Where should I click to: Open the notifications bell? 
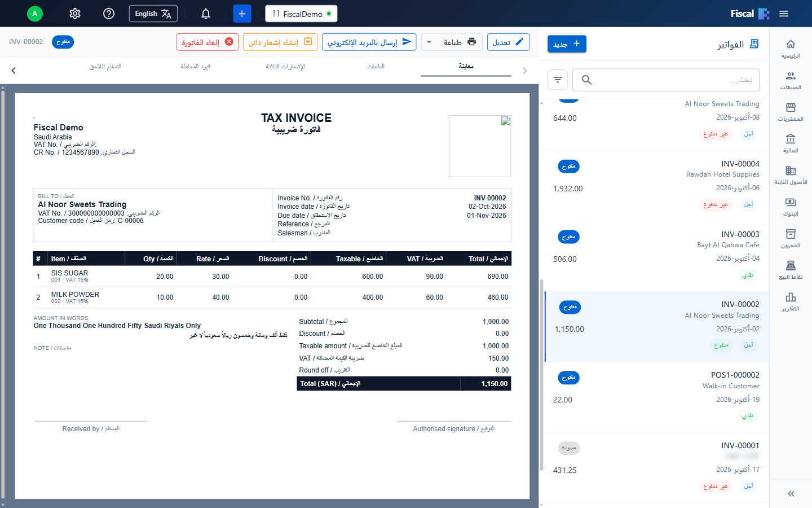click(x=206, y=14)
